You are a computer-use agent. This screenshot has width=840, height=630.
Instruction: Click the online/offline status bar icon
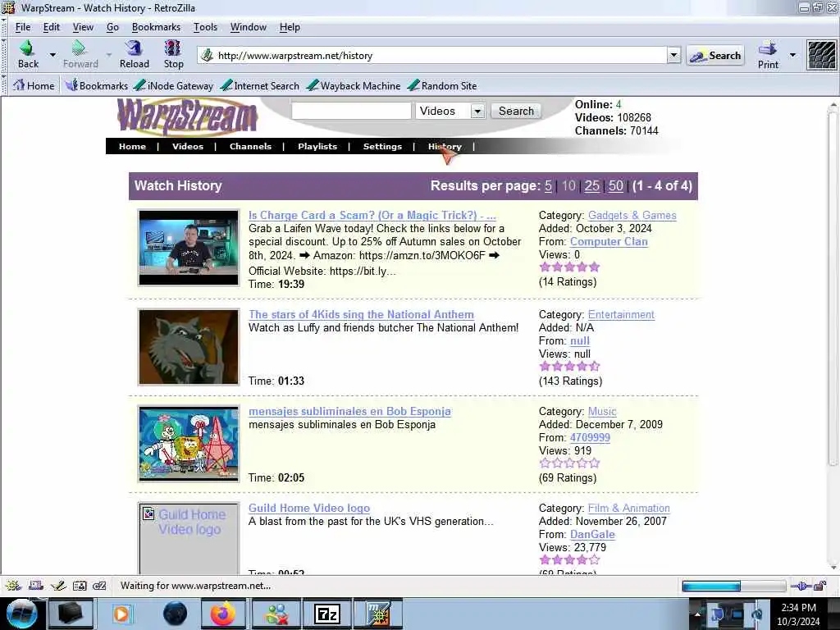click(x=801, y=586)
